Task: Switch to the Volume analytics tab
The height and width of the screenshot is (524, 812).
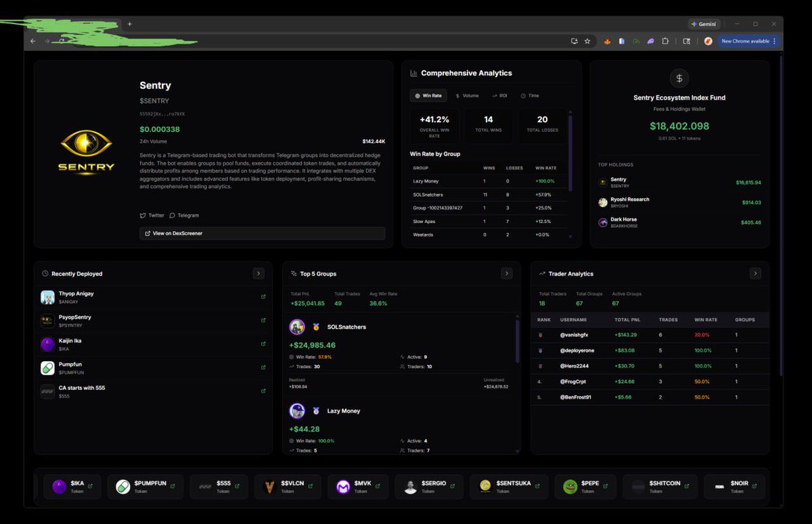Action: (467, 96)
